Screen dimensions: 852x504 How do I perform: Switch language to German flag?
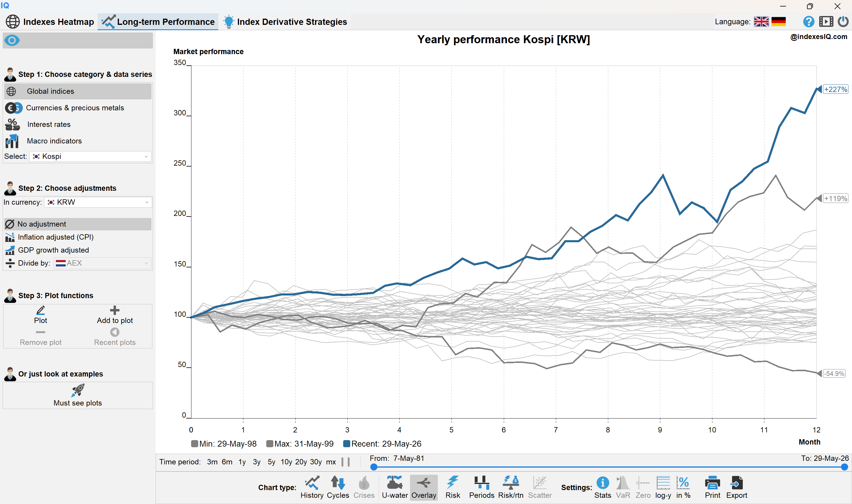[x=778, y=22]
